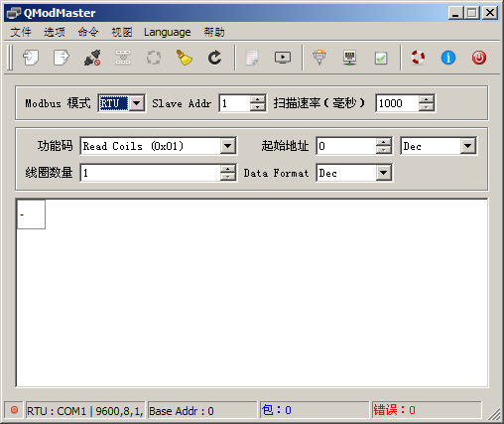Open the 视图 menu

122,32
